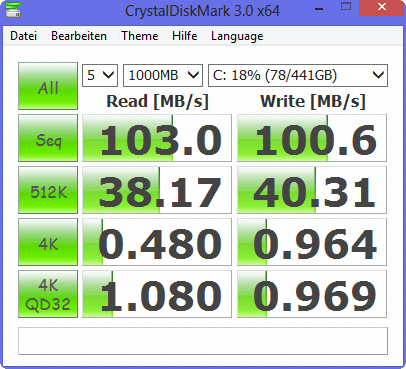Start the 512K random test
The image size is (406, 369).
tap(48, 190)
